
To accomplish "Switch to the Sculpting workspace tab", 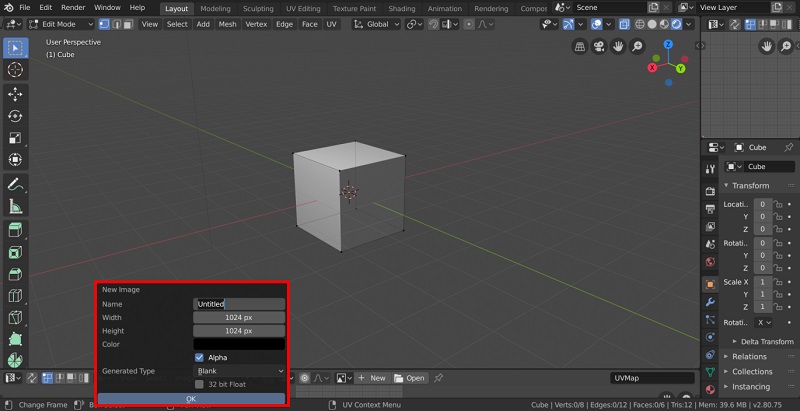I will (x=258, y=8).
